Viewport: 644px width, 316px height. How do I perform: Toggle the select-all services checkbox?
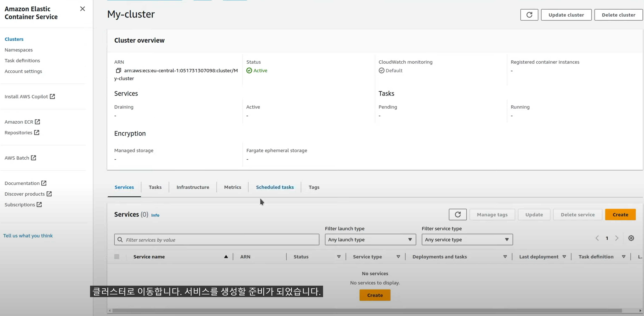(x=117, y=257)
